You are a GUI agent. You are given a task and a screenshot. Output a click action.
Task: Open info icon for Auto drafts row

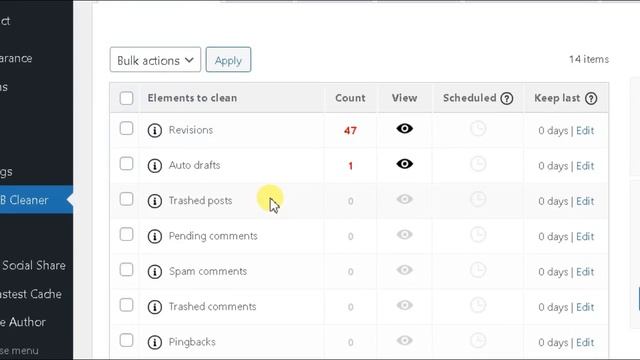[155, 166]
